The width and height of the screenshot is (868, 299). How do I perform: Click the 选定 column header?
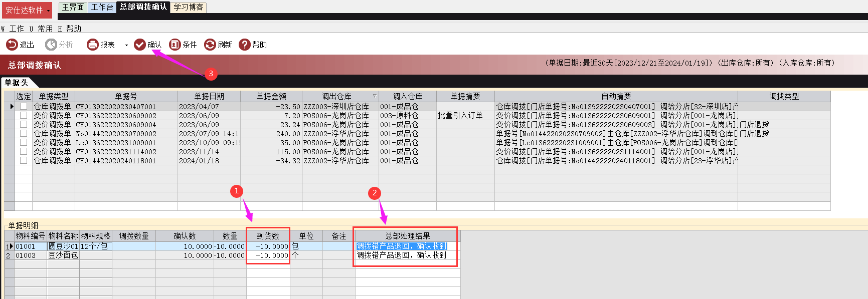24,96
